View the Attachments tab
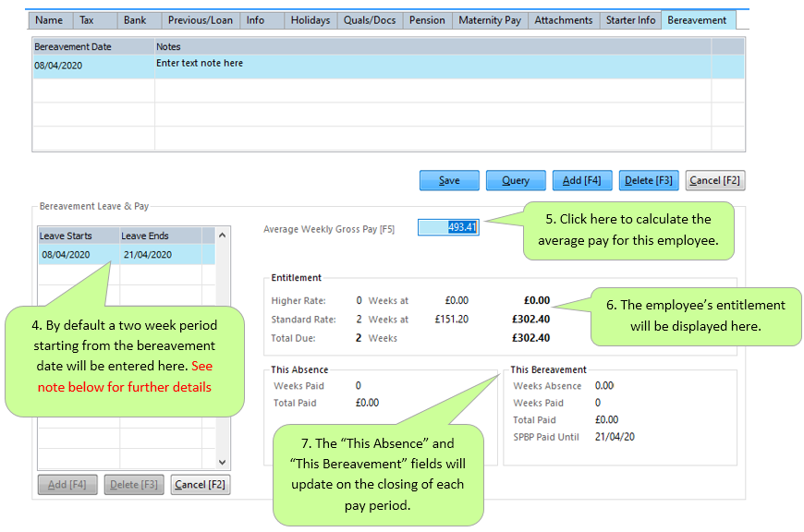Image resolution: width=804 pixels, height=532 pixels. [563, 20]
